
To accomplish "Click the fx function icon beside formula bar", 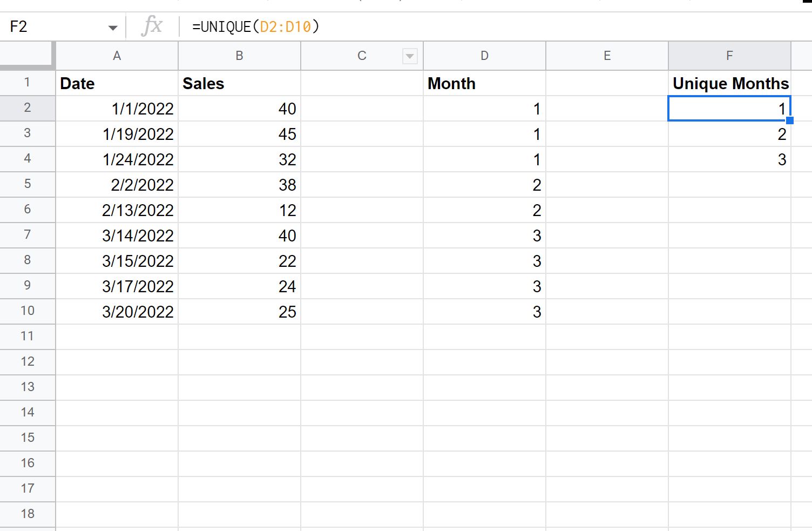I will 152,26.
